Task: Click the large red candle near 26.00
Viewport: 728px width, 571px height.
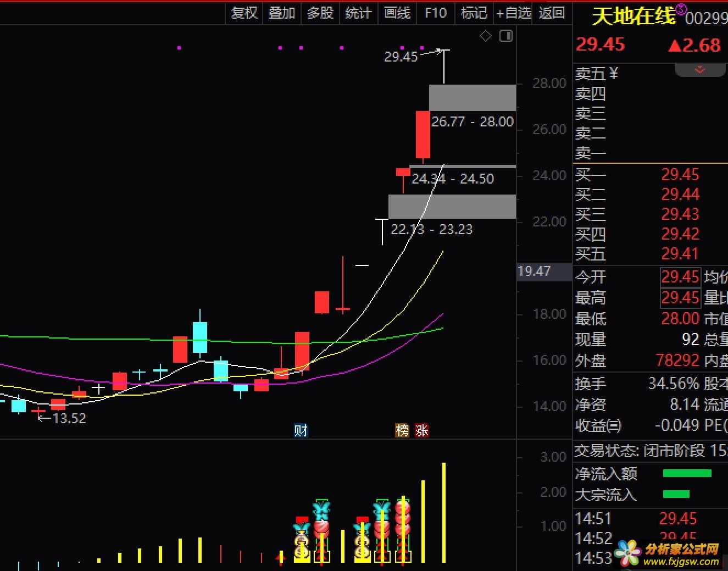Action: tap(423, 135)
